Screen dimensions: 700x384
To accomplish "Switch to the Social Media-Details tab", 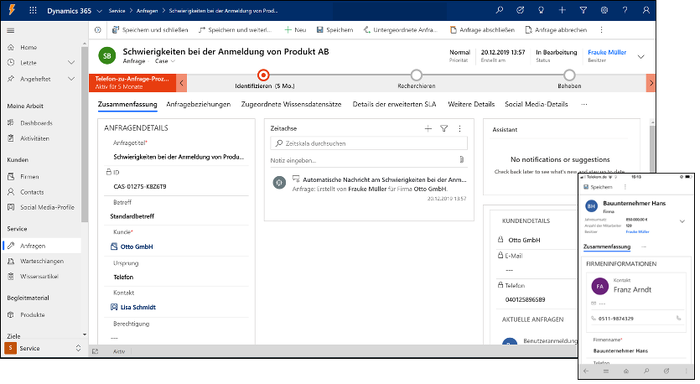I will coord(536,104).
